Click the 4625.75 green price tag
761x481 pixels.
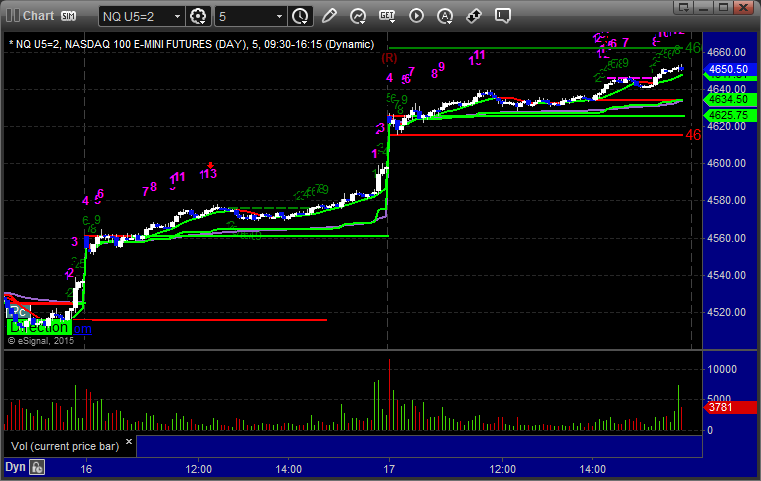tap(729, 116)
